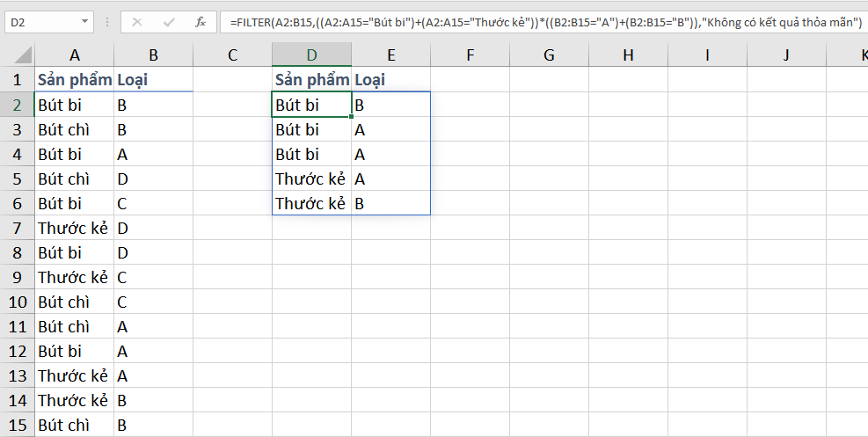Select cell D2 containing 'Bút bi'
868x437 pixels.
[311, 106]
